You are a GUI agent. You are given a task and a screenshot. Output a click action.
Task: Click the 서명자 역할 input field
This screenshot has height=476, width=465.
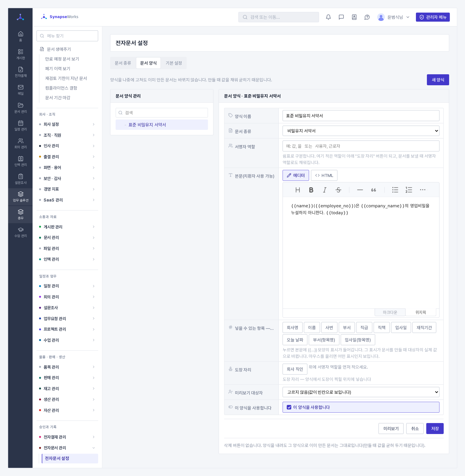pyautogui.click(x=361, y=146)
